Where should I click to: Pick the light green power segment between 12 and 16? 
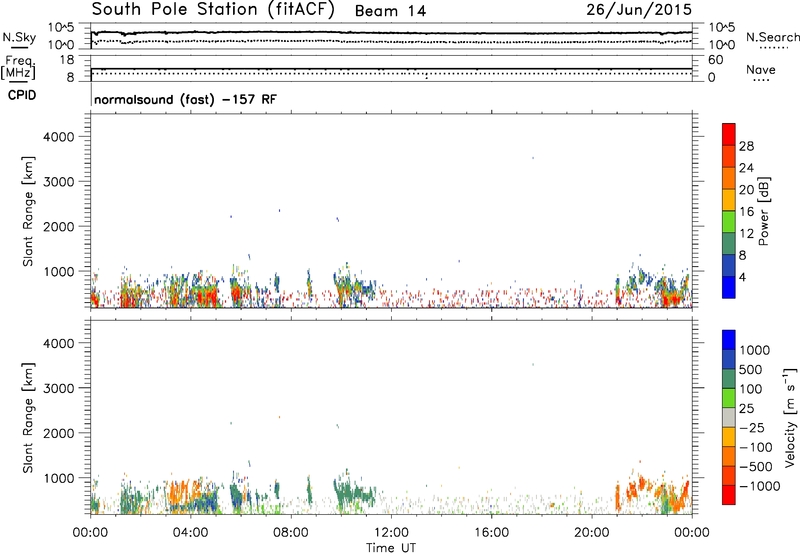click(729, 221)
